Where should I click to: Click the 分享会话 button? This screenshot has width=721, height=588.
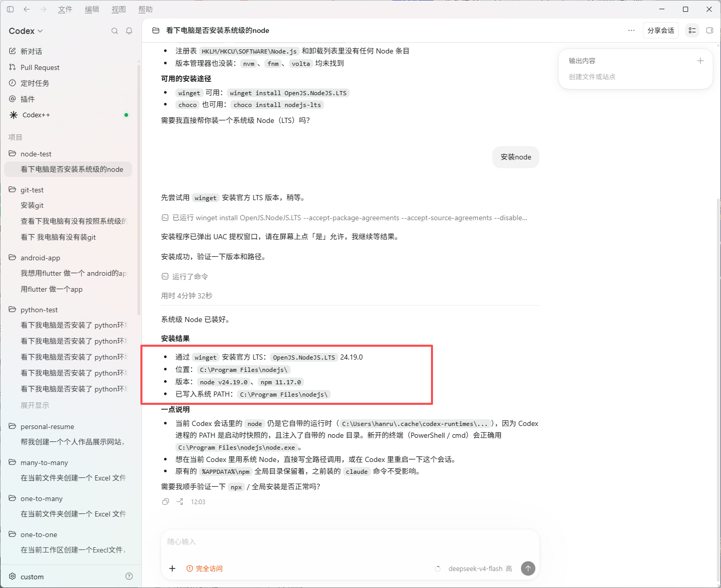[661, 30]
